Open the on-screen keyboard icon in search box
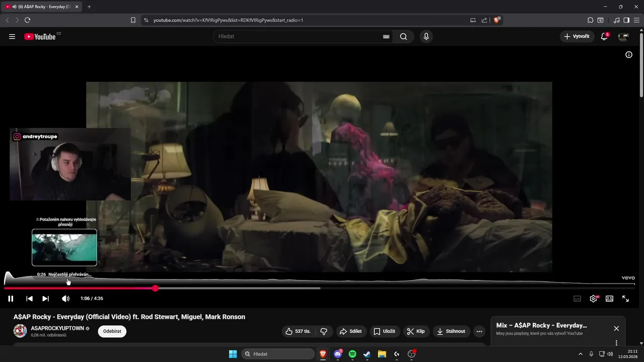Image resolution: width=644 pixels, height=362 pixels. point(386,37)
